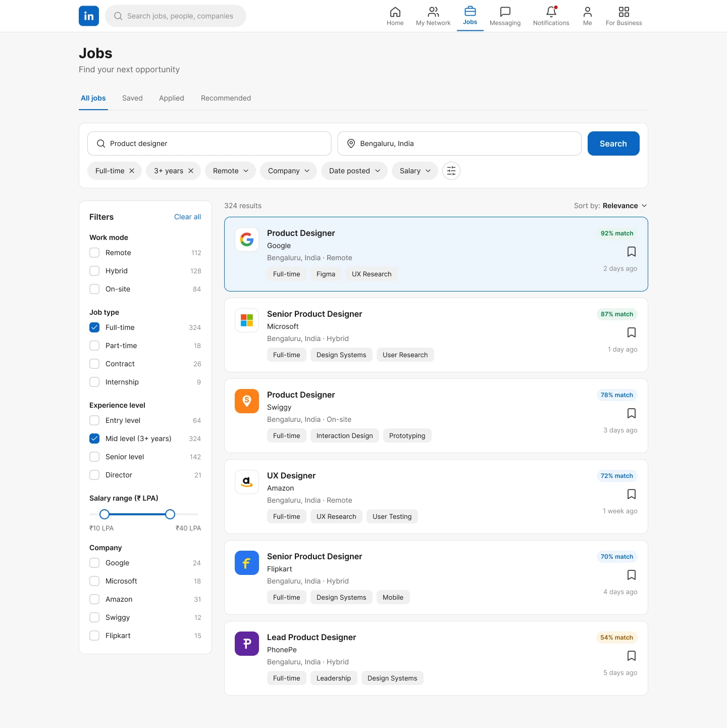This screenshot has width=727, height=728.
Task: Expand the Salary filter dropdown
Action: [x=415, y=171]
